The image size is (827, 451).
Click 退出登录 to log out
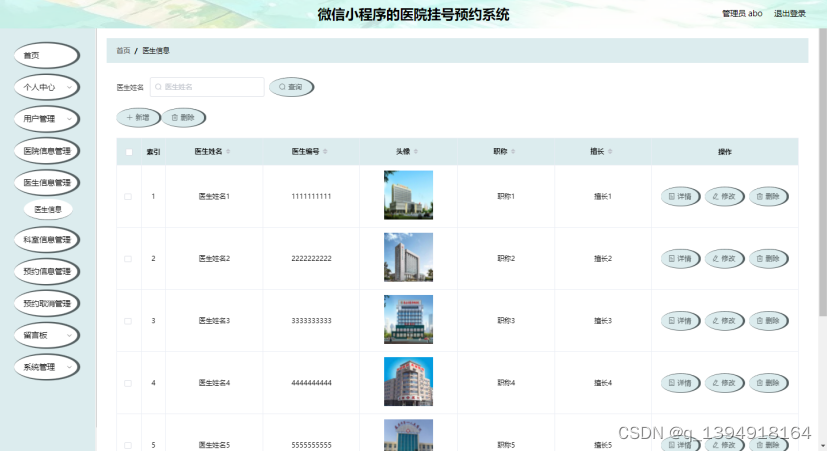(x=790, y=13)
